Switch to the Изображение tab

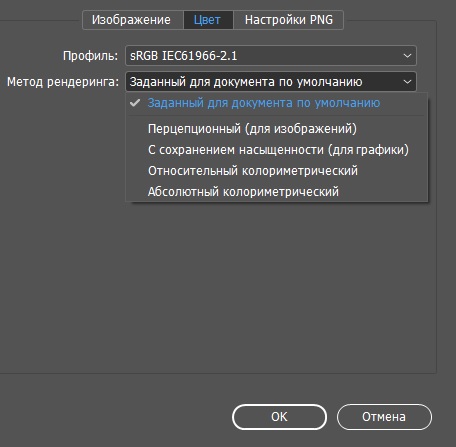pos(131,20)
